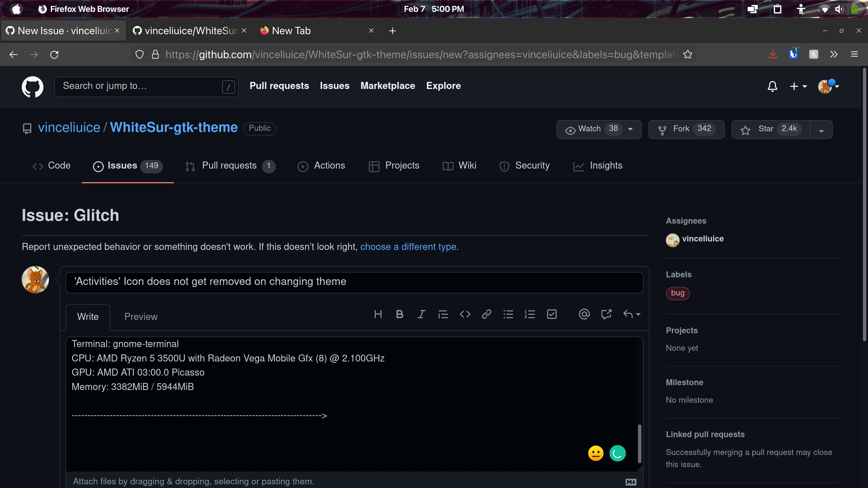Open the create new plus dropdown

point(798,86)
